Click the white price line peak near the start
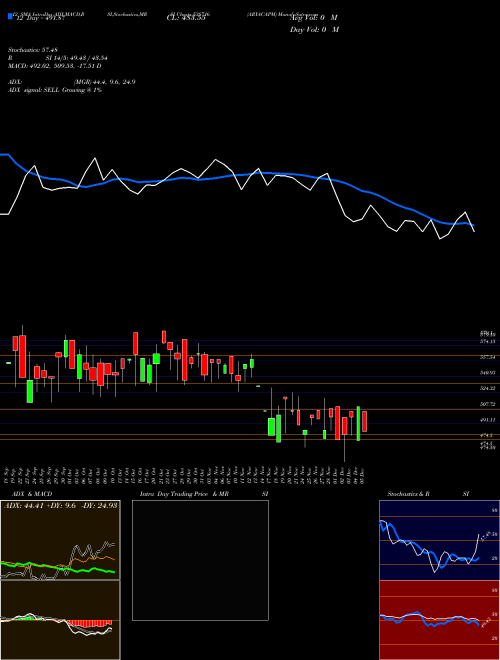 (95, 159)
